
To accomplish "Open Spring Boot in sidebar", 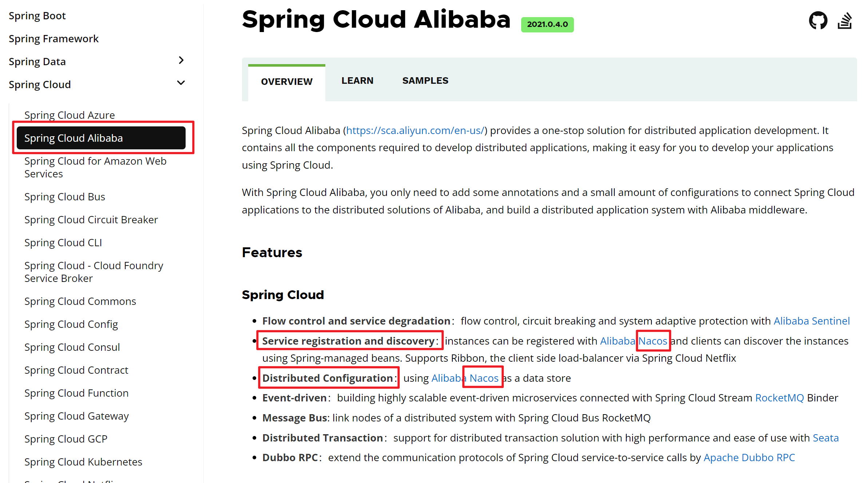I will [x=37, y=16].
